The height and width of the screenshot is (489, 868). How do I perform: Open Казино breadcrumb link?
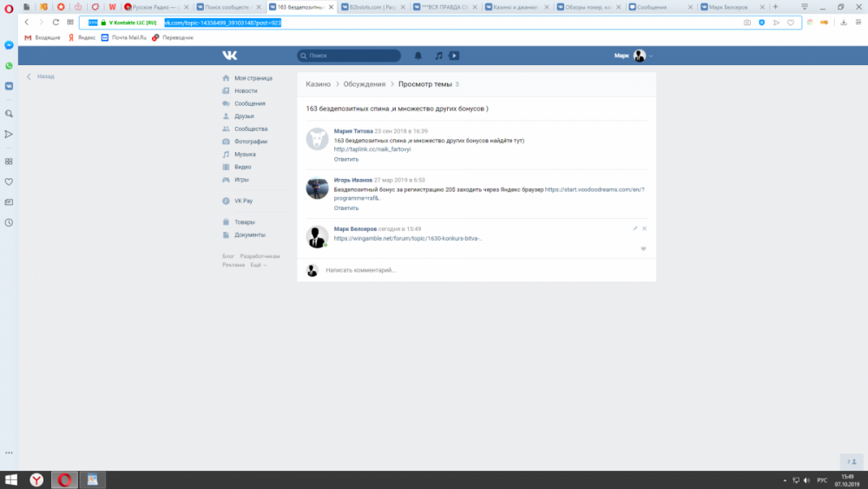[x=319, y=84]
